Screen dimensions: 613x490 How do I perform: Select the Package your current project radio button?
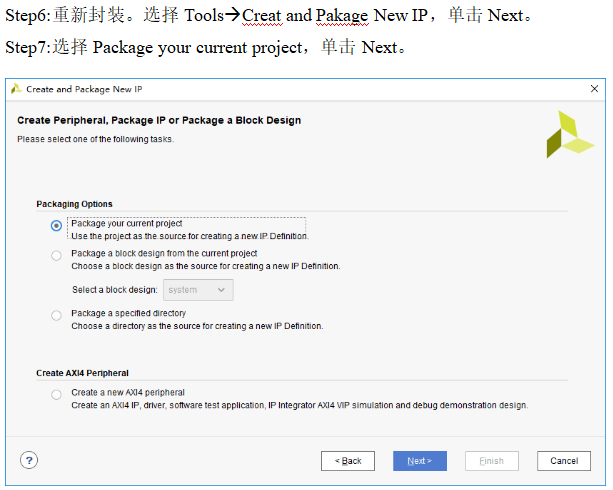56,225
